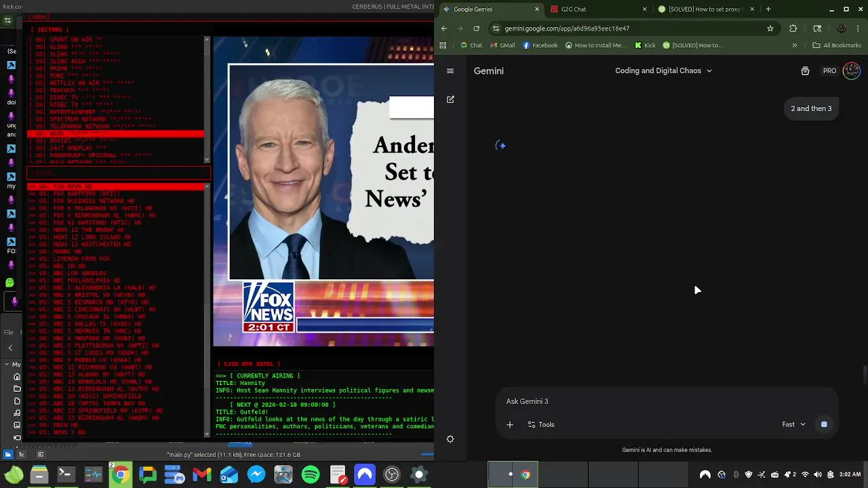Open Chrome apps grid in bookmarks bar
The height and width of the screenshot is (488, 868).
[443, 45]
